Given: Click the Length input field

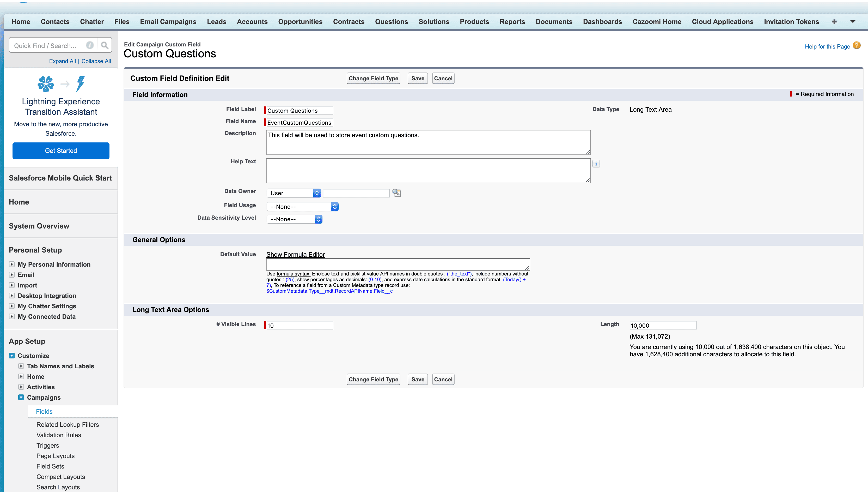Looking at the screenshot, I should click(x=663, y=325).
